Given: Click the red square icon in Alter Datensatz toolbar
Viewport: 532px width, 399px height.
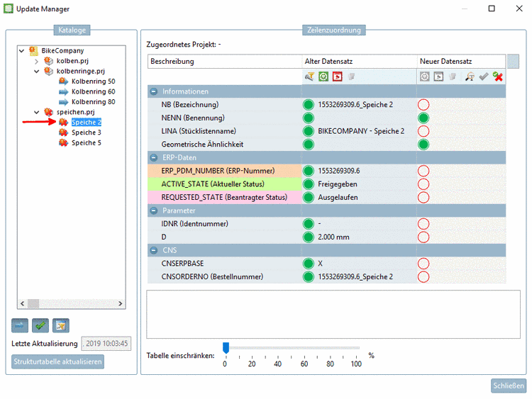Looking at the screenshot, I should coord(337,77).
